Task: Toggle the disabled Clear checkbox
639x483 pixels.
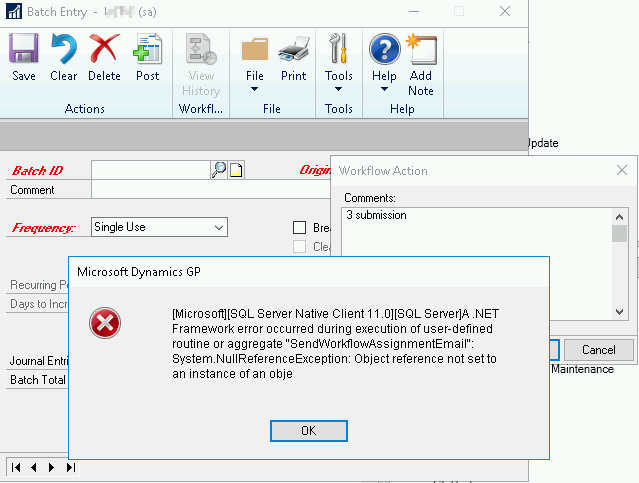Action: tap(300, 247)
